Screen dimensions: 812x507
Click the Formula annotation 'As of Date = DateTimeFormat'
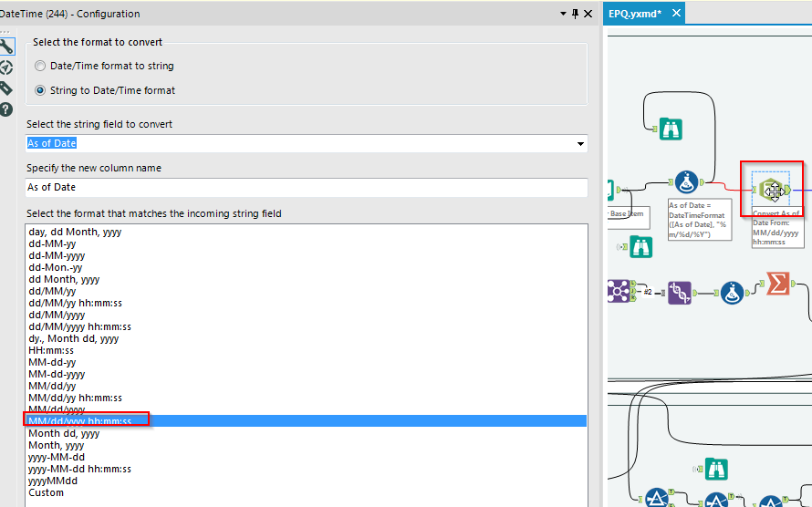coord(700,220)
